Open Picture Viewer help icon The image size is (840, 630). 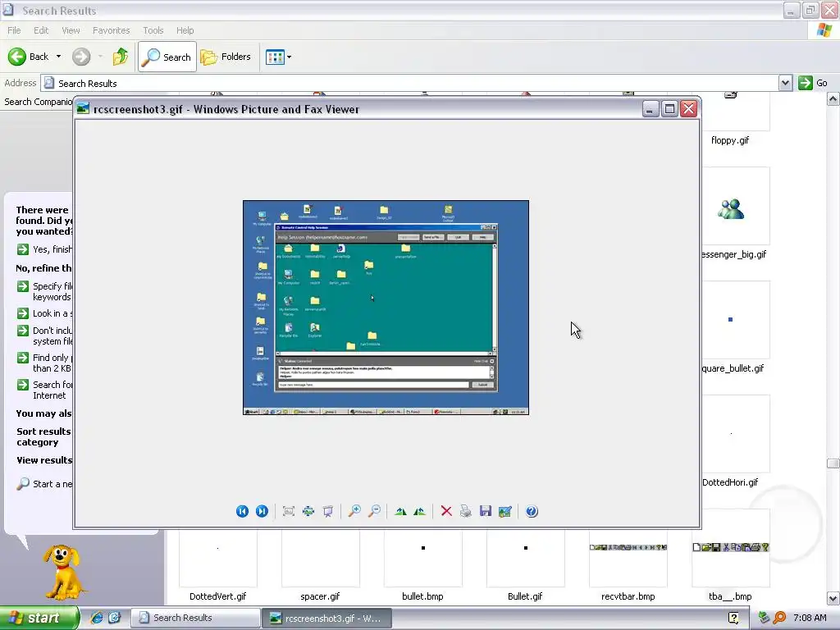(532, 511)
